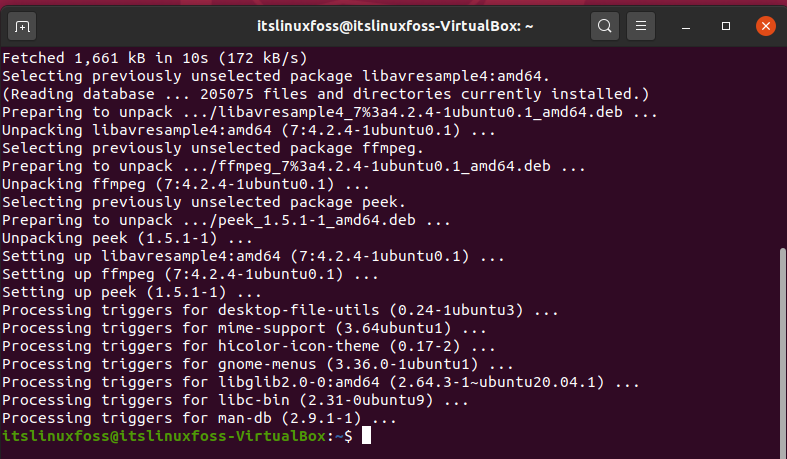787x459 pixels.
Task: Click 'Processing triggers for mime-support' line
Action: pos(244,328)
